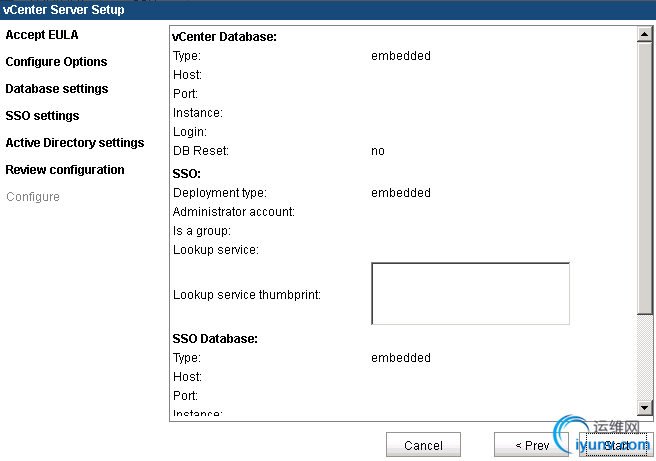Click the SSO Database Type value embedded
656x461 pixels.
401,358
